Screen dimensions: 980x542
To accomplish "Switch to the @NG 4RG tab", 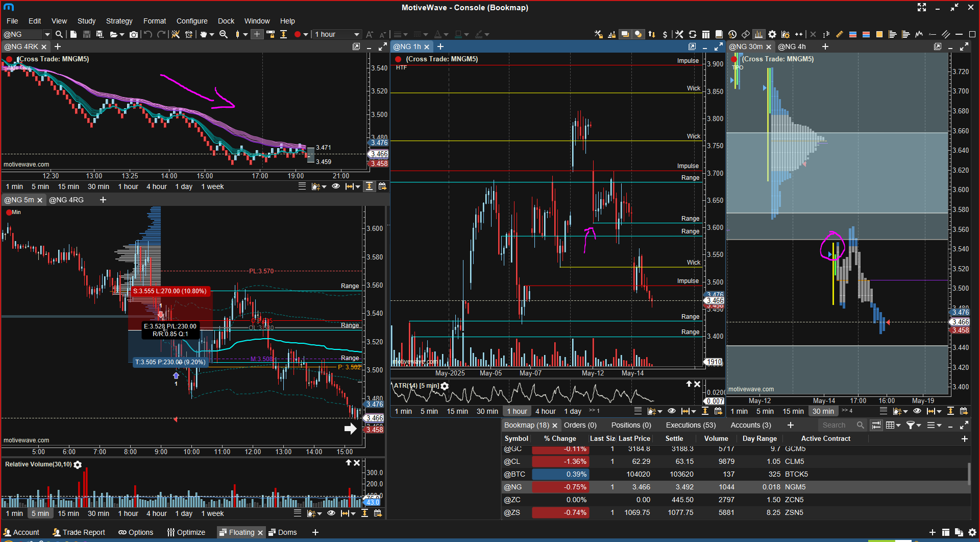I will click(66, 200).
